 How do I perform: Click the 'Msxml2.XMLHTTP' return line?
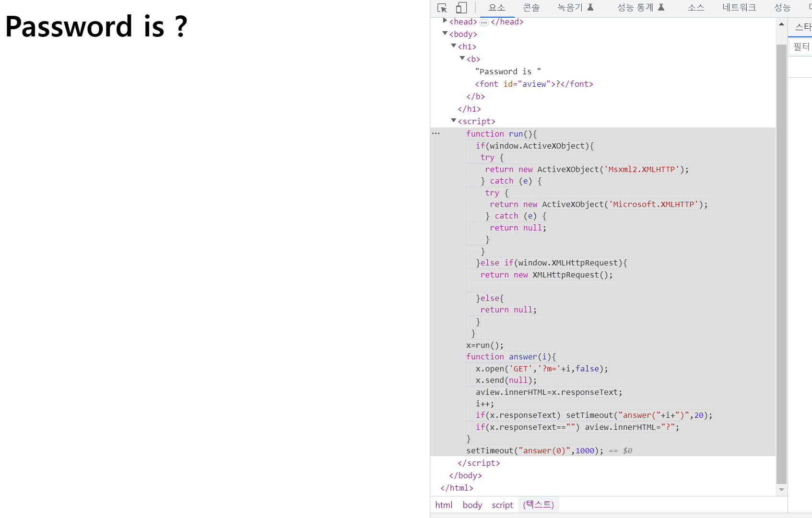587,169
